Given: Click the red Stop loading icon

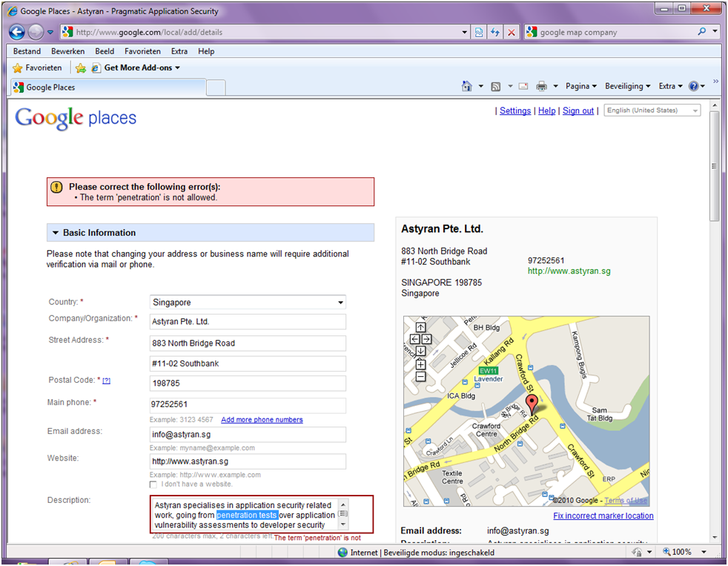Looking at the screenshot, I should [512, 32].
